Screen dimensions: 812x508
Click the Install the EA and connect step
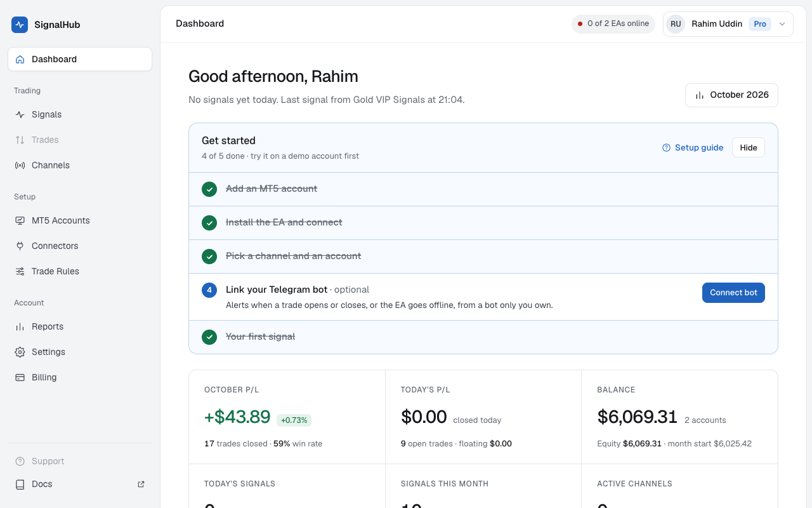pyautogui.click(x=483, y=223)
